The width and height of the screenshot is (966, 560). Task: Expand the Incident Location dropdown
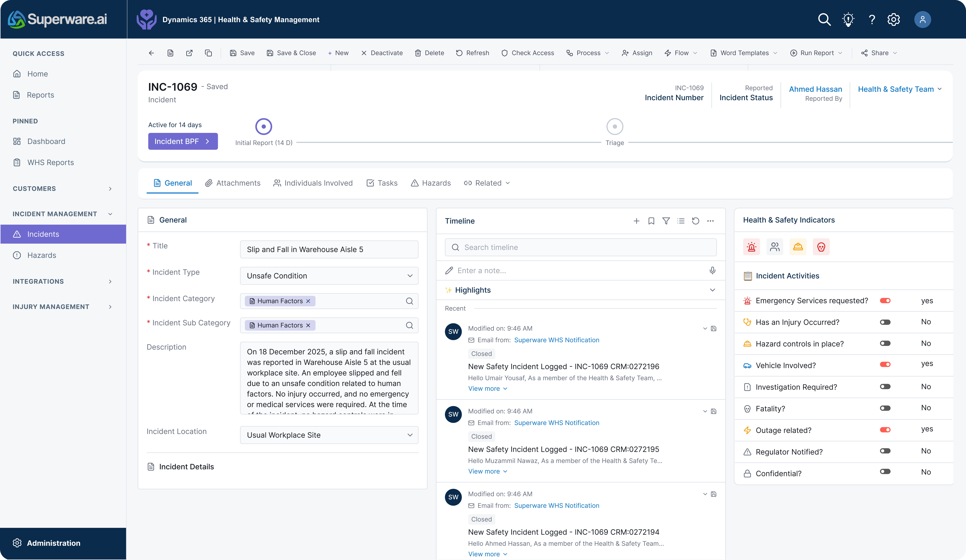329,435
